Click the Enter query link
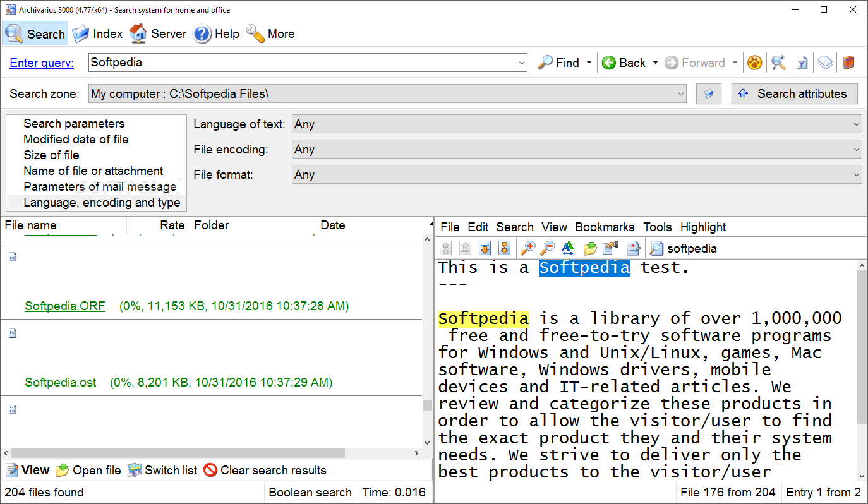The image size is (868, 504). [x=42, y=63]
